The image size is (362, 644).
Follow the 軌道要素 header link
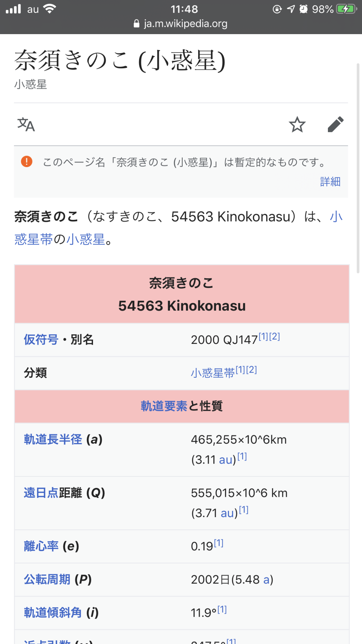click(x=164, y=406)
